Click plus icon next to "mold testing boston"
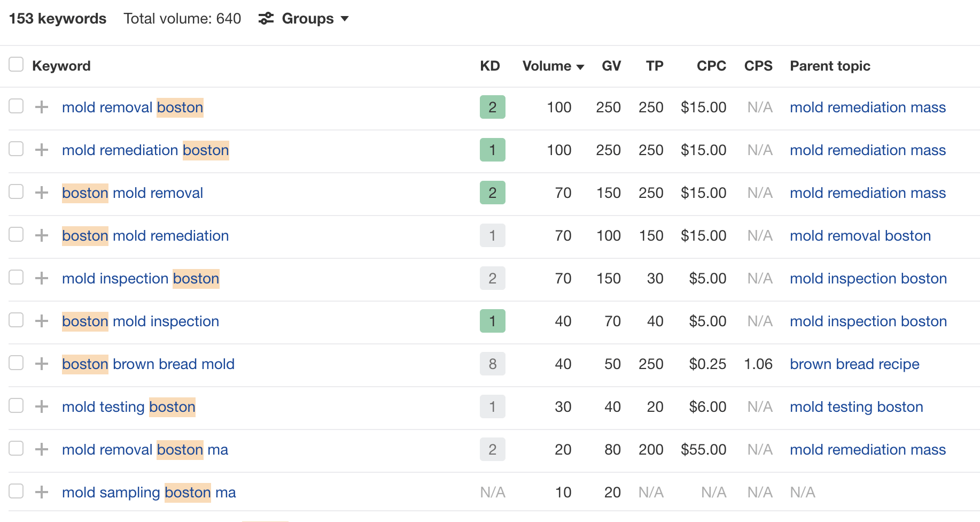 pyautogui.click(x=41, y=406)
